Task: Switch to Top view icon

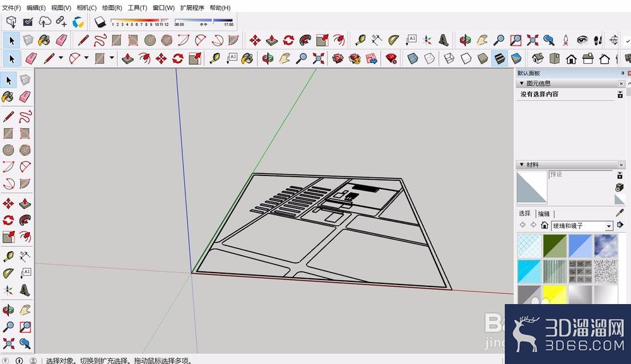Action: 555,59
